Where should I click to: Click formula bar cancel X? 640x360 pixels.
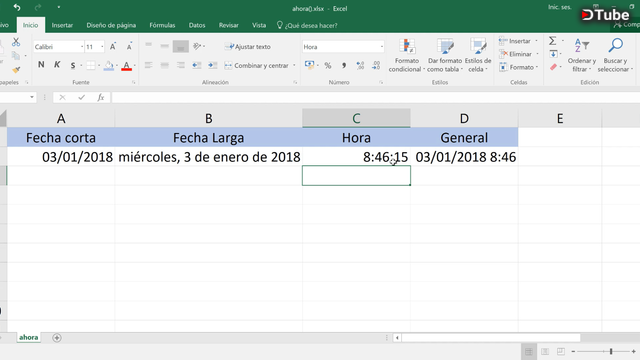(62, 97)
